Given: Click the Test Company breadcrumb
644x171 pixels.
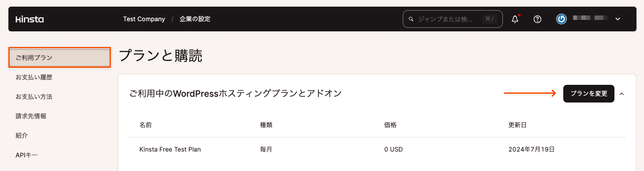Looking at the screenshot, I should [x=144, y=19].
